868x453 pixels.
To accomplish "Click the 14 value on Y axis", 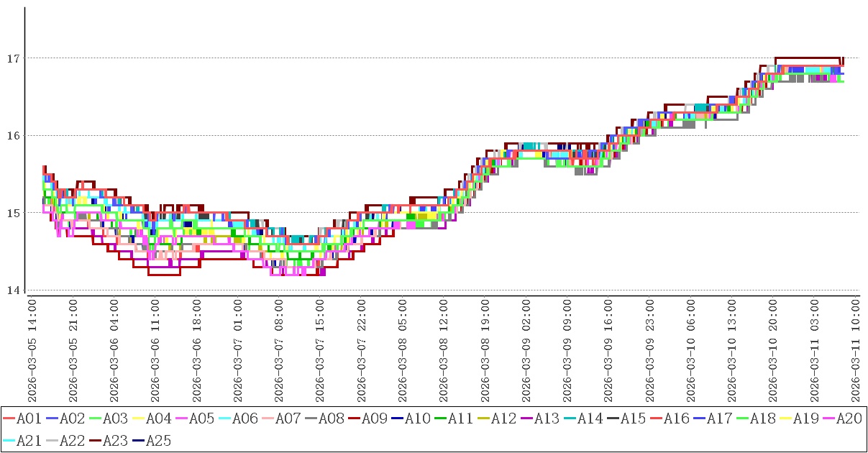I will pyautogui.click(x=12, y=290).
